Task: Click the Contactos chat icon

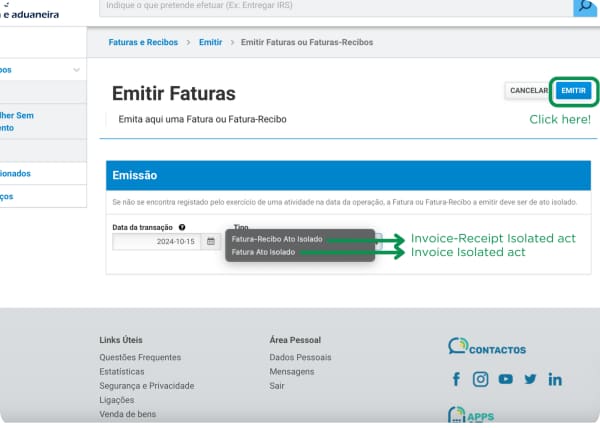Action: [458, 345]
